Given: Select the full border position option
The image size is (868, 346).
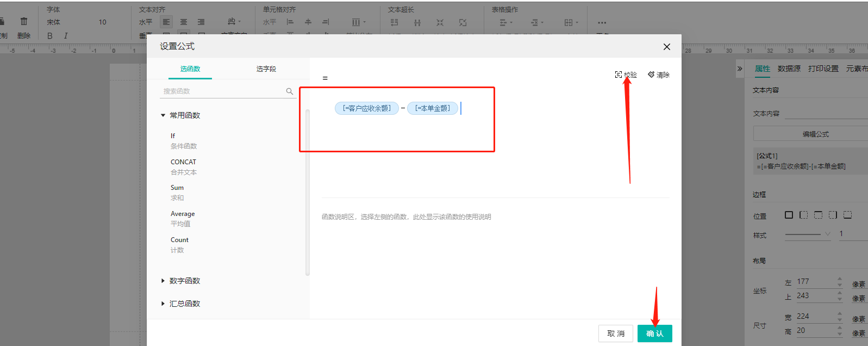Looking at the screenshot, I should point(789,215).
